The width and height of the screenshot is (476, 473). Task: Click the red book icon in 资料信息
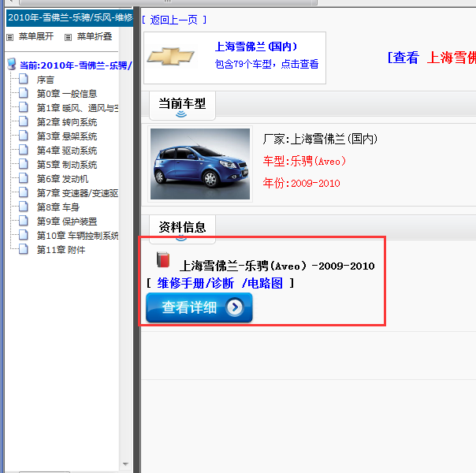point(163,259)
